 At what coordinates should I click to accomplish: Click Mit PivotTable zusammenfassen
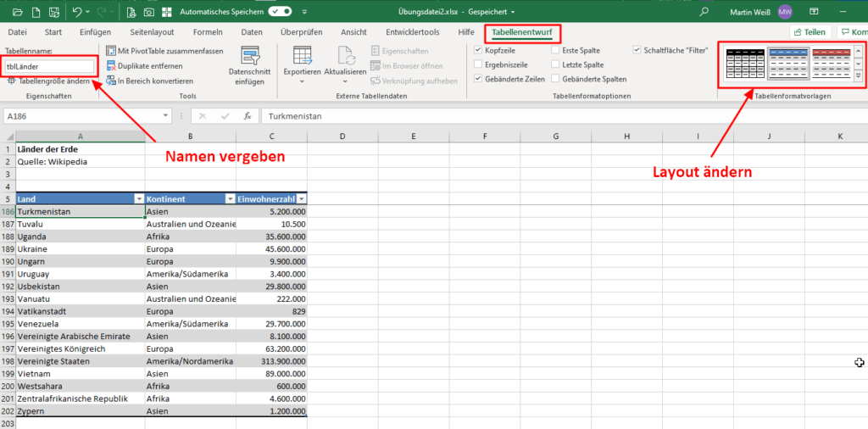click(x=164, y=51)
